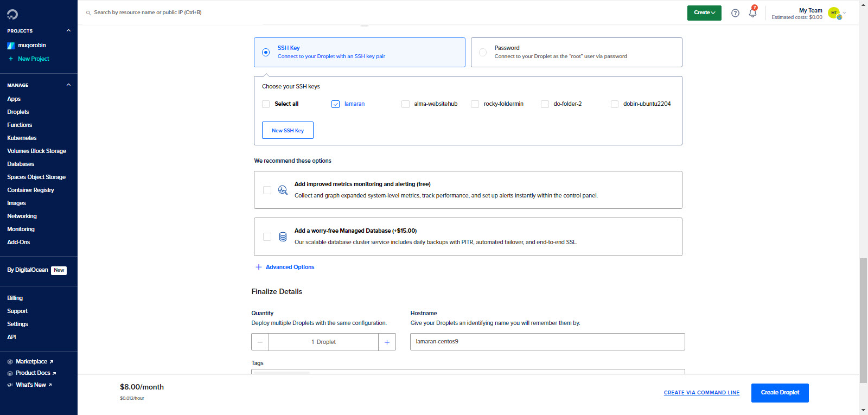Image resolution: width=868 pixels, height=415 pixels.
Task: Open Volumes Block Storage
Action: pyautogui.click(x=37, y=151)
